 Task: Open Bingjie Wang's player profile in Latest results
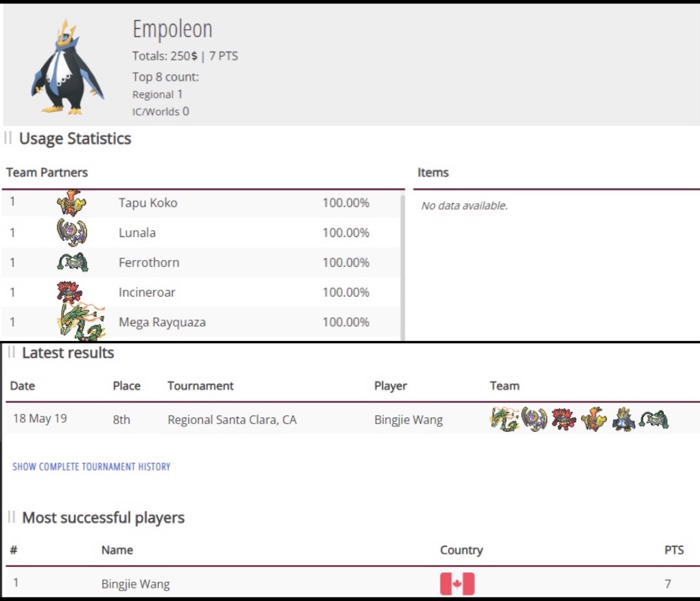pyautogui.click(x=408, y=419)
